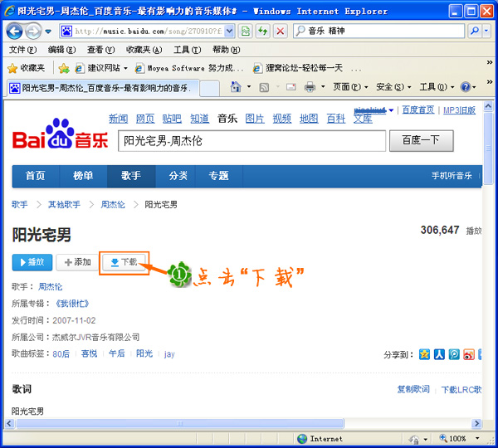
Task: Click the IE search box field
Action: (379, 32)
